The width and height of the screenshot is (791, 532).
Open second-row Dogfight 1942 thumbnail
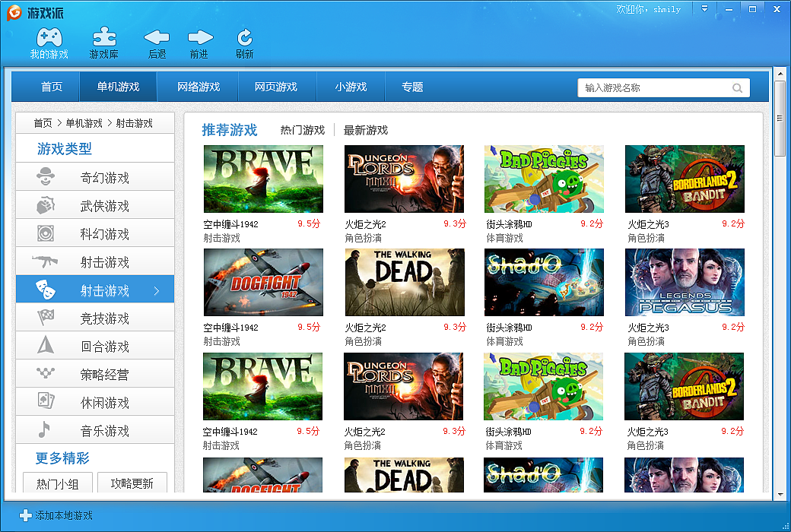263,283
